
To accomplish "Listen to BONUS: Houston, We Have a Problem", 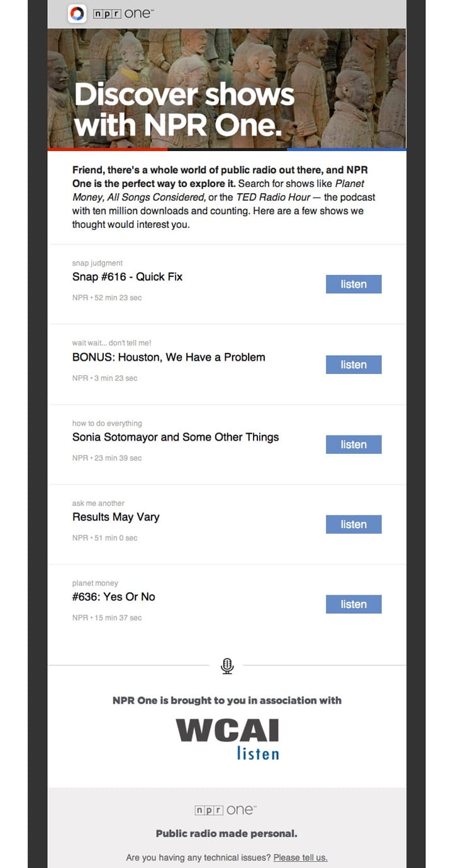I will 354,365.
